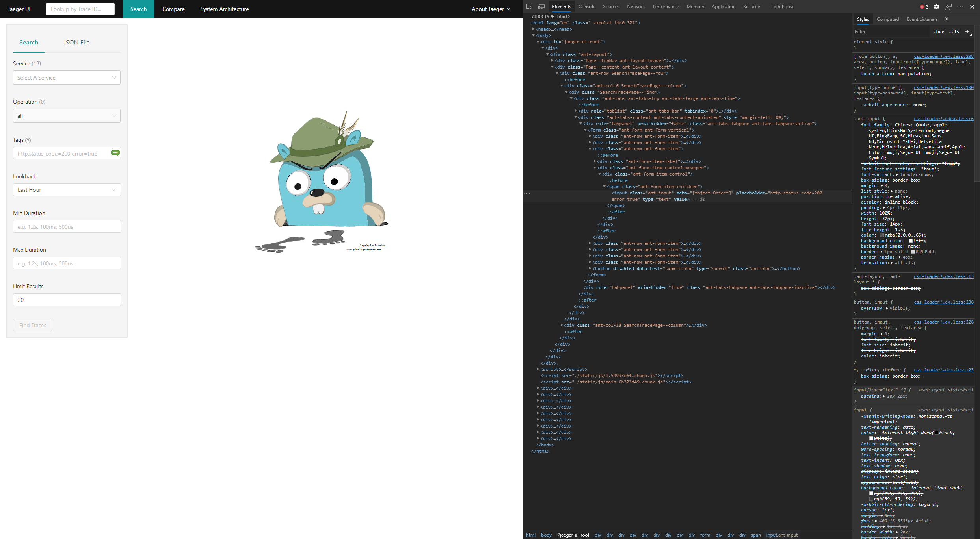Switch to the Computed styles tab
The image size is (980, 539).
(888, 19)
